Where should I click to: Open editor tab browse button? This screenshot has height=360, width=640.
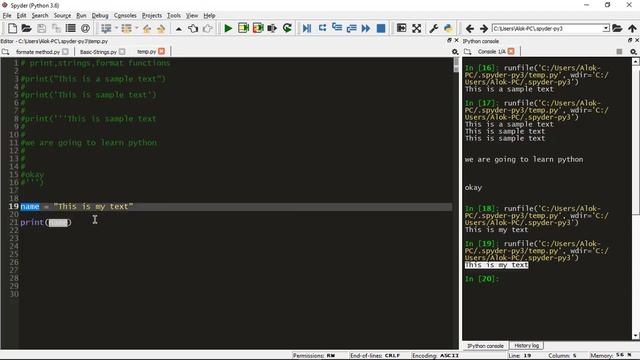(5, 52)
